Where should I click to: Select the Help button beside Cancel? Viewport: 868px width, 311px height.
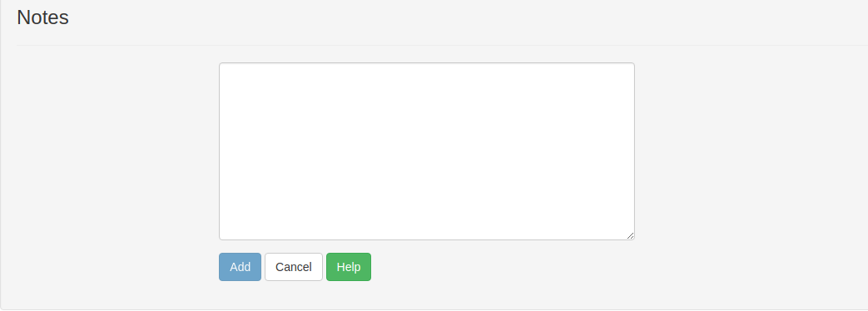(x=348, y=267)
